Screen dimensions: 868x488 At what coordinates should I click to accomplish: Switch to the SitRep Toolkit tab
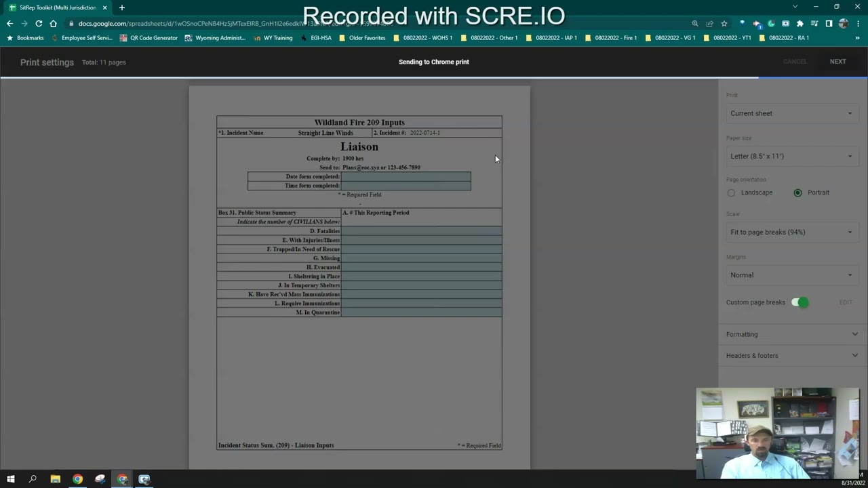58,7
